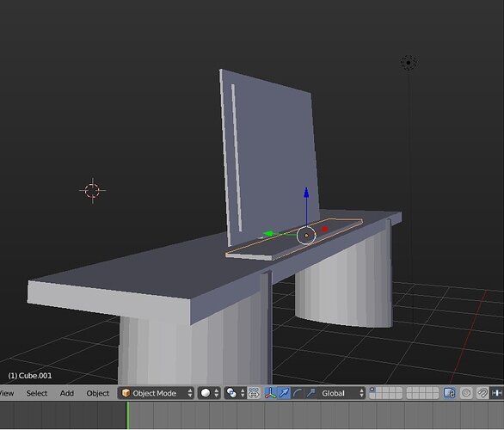The width and height of the screenshot is (504, 430).
Task: Open the View menu in 3D viewport header
Action: tap(6, 393)
